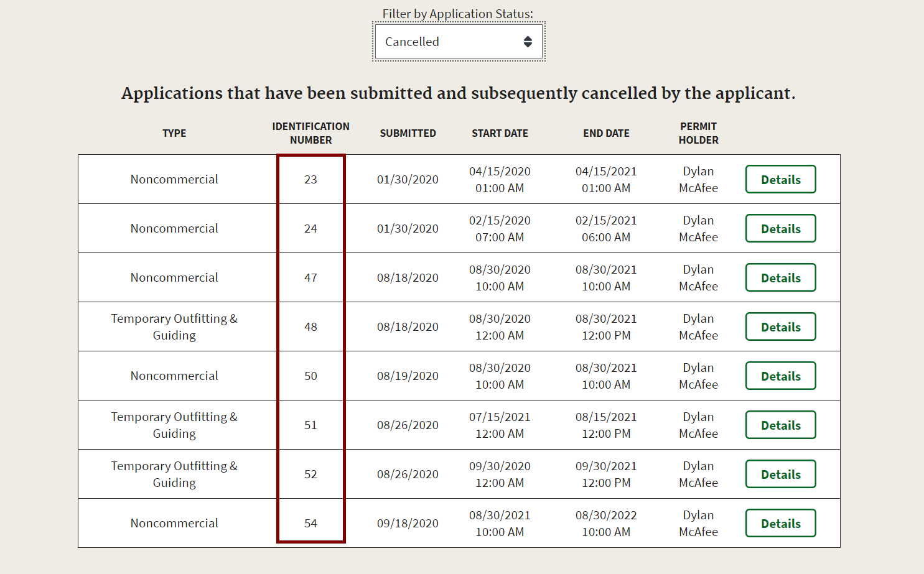Viewport: 924px width, 574px height.
Task: Click Temporary Outfitting & Guiding type in row 48
Action: (174, 326)
